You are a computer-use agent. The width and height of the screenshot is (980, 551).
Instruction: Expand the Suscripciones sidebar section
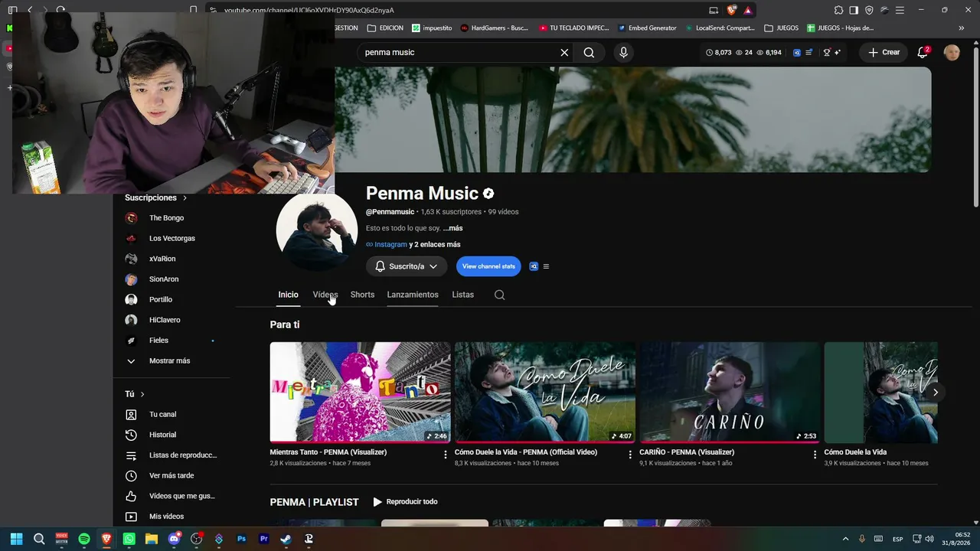[x=156, y=197]
